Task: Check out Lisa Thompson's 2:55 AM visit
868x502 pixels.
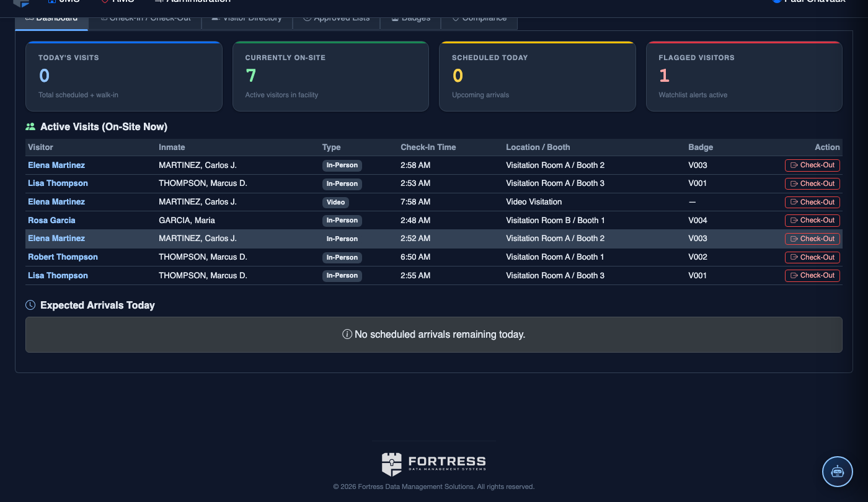Action: coord(812,275)
